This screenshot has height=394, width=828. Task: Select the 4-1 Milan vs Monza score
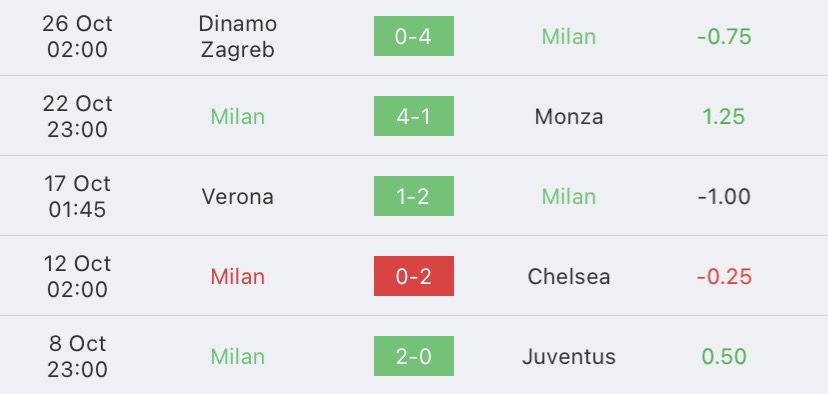[x=413, y=116]
